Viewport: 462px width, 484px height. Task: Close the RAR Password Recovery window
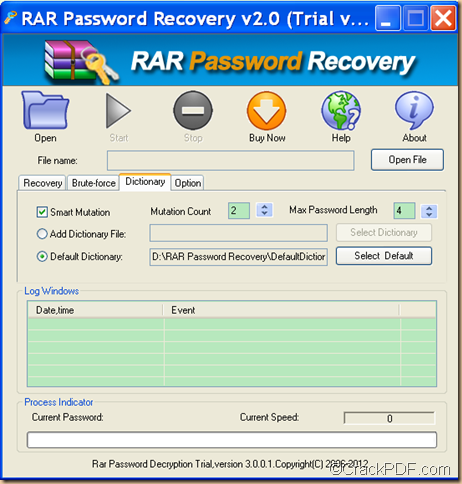(x=443, y=18)
